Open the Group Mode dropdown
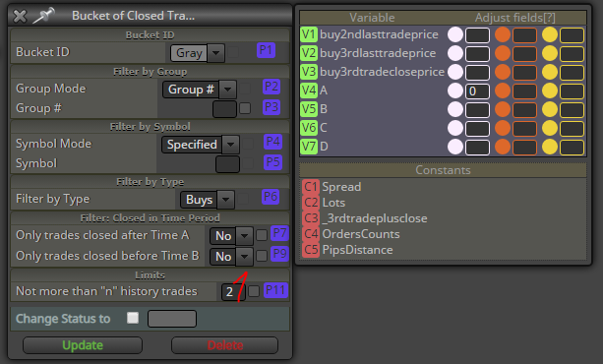The width and height of the screenshot is (603, 364). (x=200, y=90)
